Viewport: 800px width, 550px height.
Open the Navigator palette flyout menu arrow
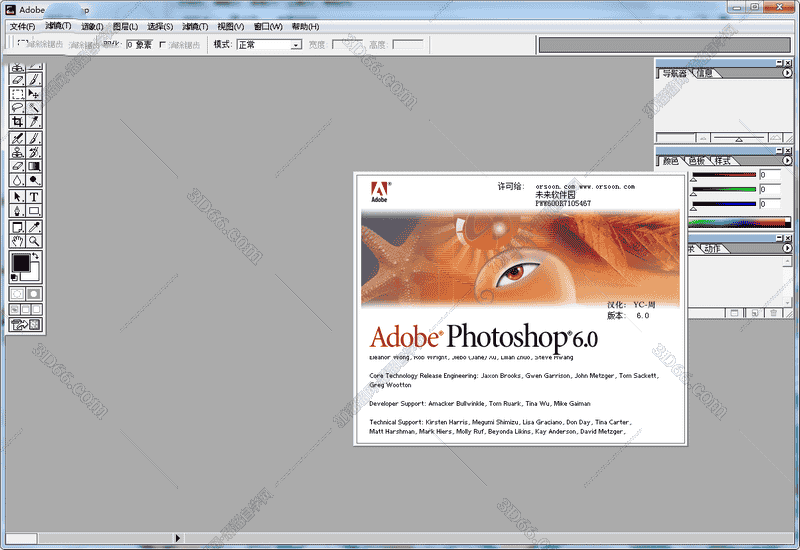click(788, 74)
